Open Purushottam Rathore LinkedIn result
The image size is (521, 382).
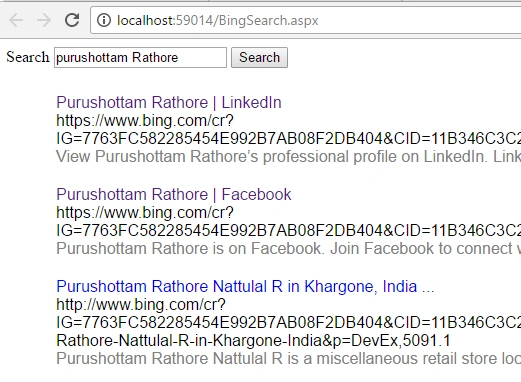(x=169, y=102)
